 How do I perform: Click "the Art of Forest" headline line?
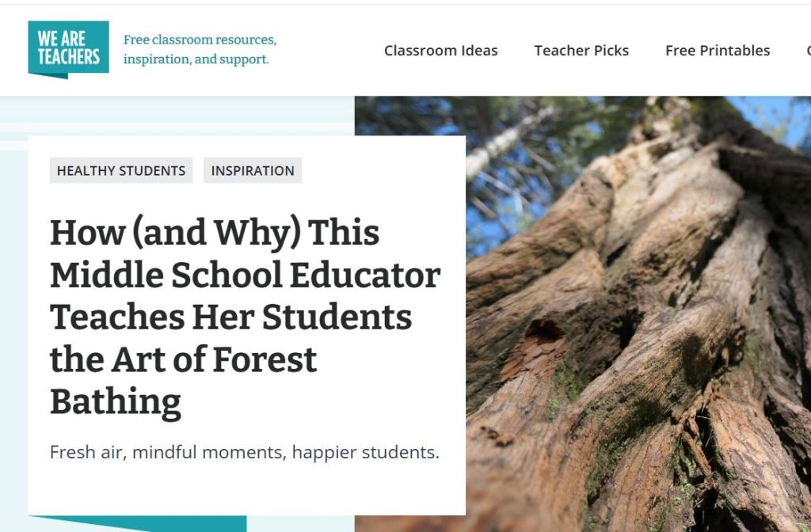coord(184,359)
